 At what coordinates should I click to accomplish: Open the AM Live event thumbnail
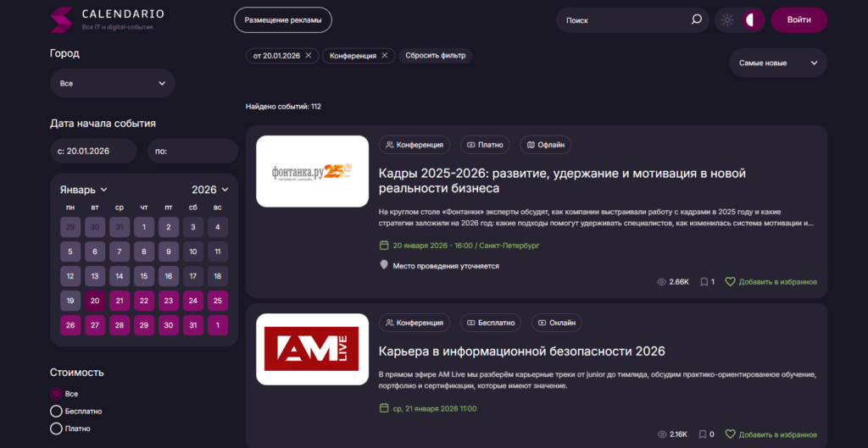click(312, 349)
